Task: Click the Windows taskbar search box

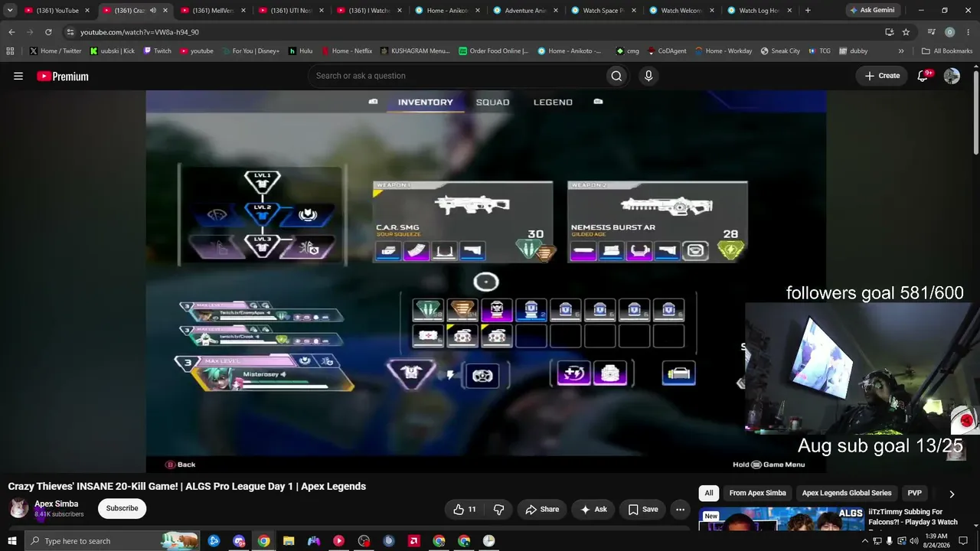Action: pos(112,541)
